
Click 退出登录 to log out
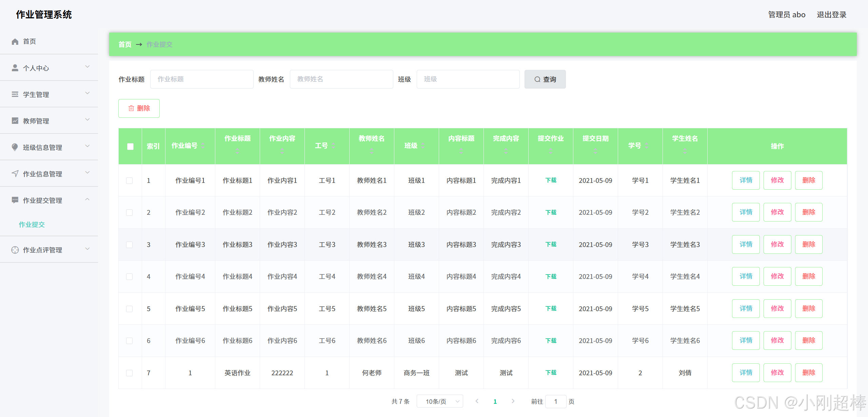(x=831, y=15)
